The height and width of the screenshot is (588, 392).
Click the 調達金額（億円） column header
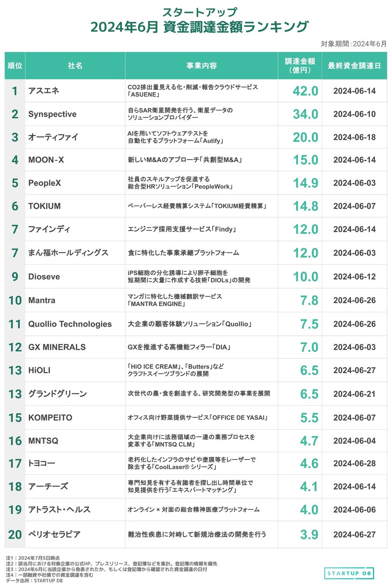(300, 66)
